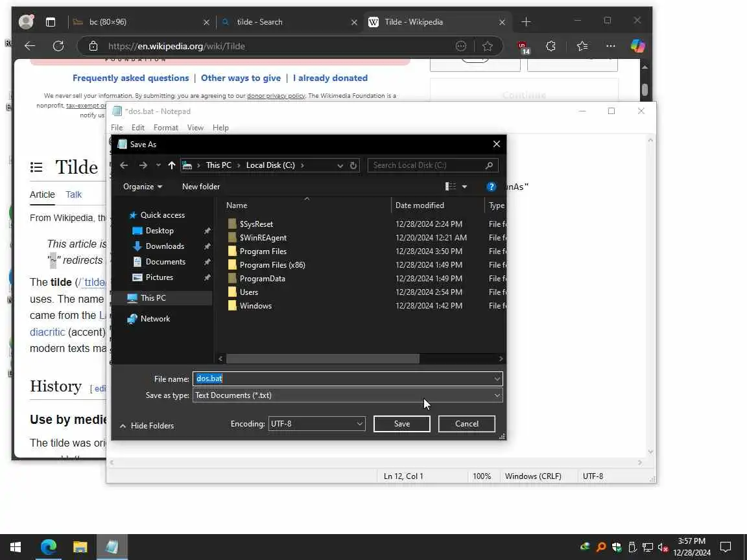747x560 pixels.
Task: Open Microsoft Edge from taskbar
Action: (48, 547)
